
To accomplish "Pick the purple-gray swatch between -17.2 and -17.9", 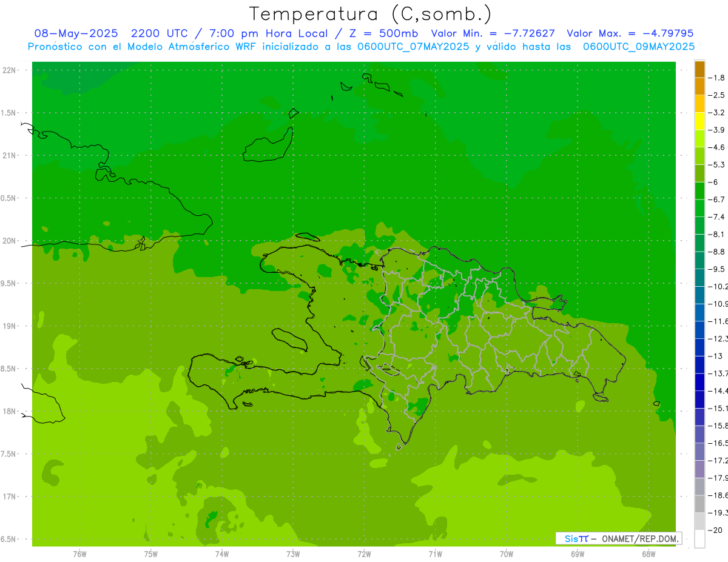I will 699,469.
